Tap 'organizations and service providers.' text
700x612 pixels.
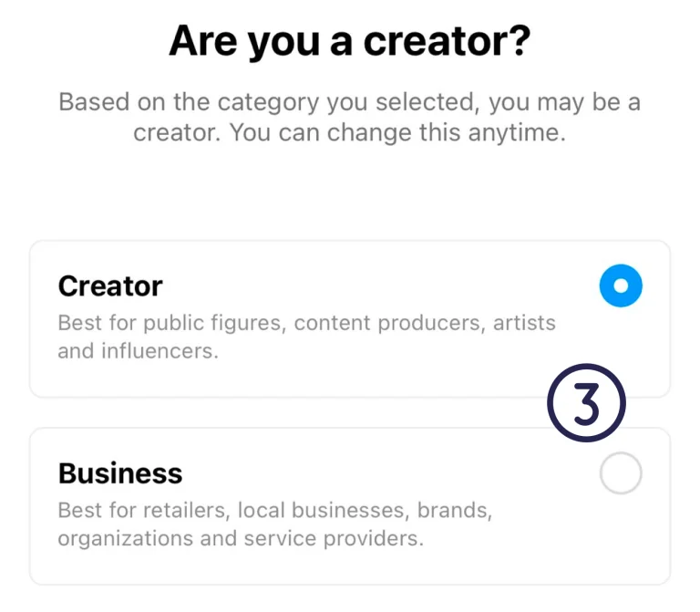pos(241,539)
